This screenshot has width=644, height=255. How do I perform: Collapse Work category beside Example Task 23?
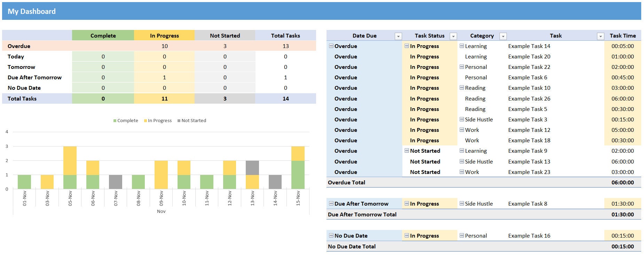pyautogui.click(x=462, y=172)
